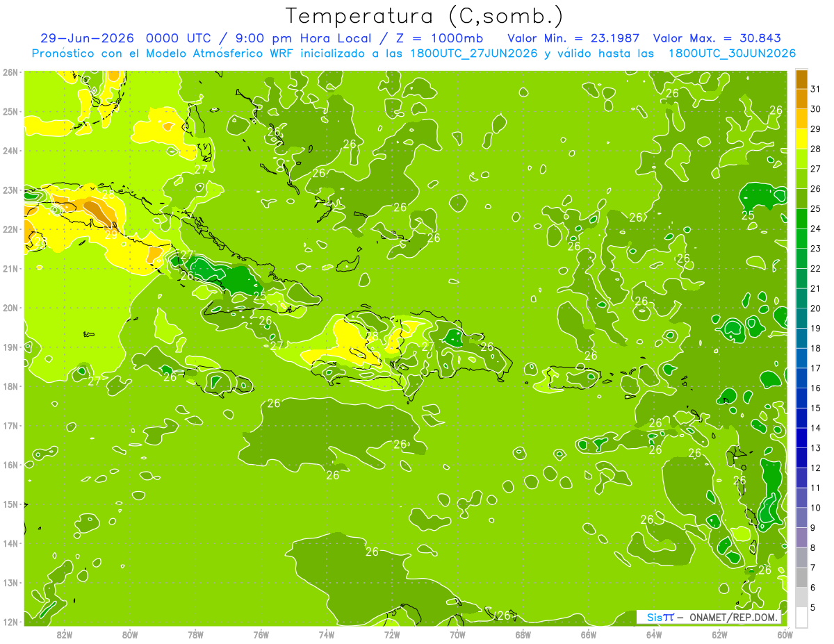834x644 pixels.
Task: Pick the color bar segment between 26 and 27
Action: 801,179
